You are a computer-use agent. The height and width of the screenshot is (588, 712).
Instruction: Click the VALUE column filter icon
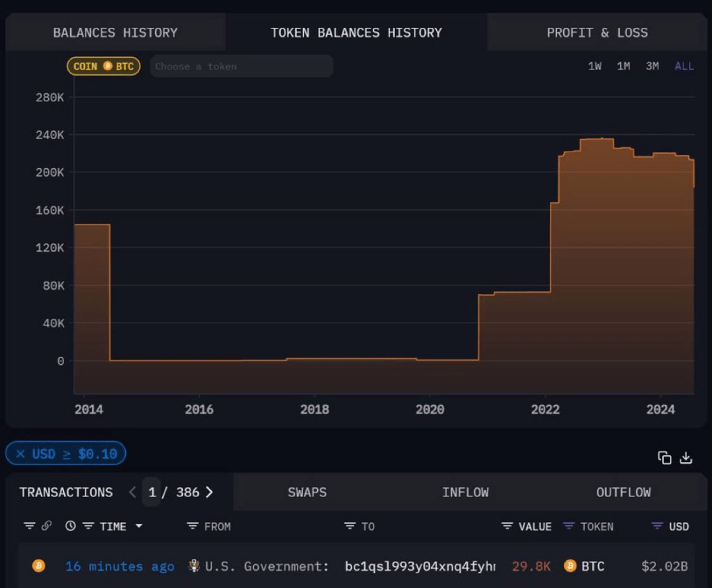click(x=508, y=526)
